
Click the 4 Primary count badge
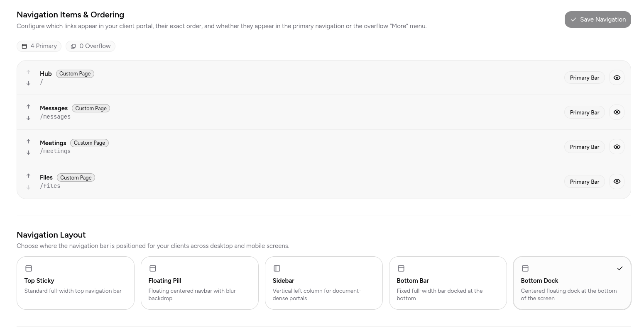39,46
